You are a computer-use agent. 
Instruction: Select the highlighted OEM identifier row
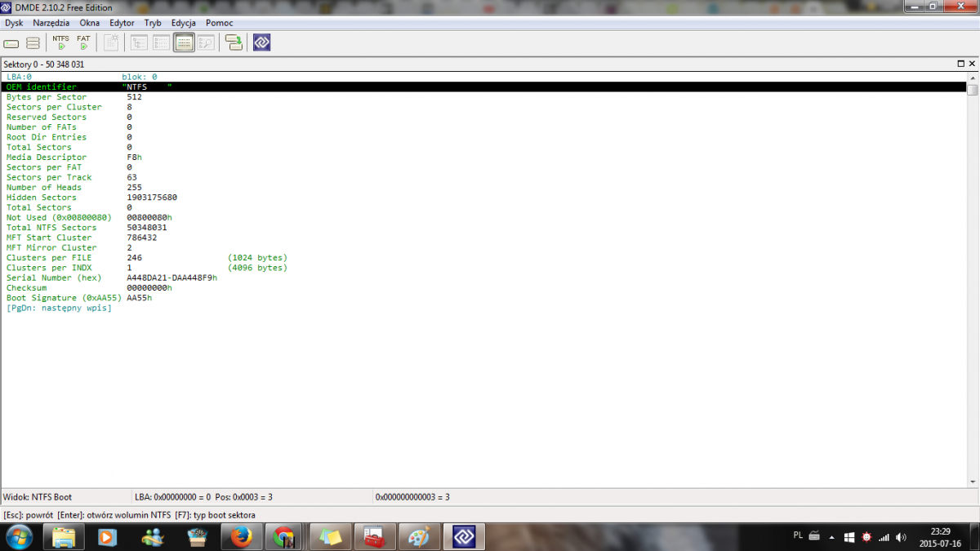point(483,87)
